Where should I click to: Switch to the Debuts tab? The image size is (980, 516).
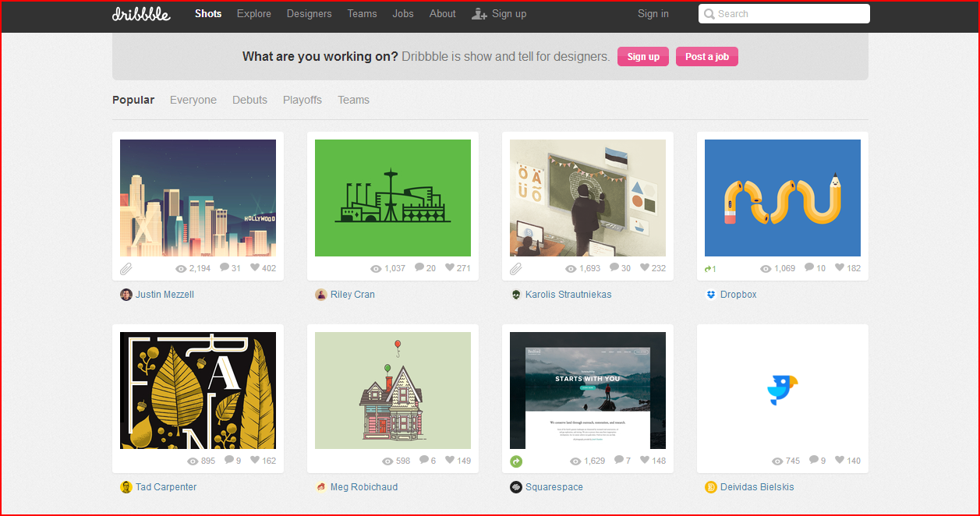click(x=249, y=100)
